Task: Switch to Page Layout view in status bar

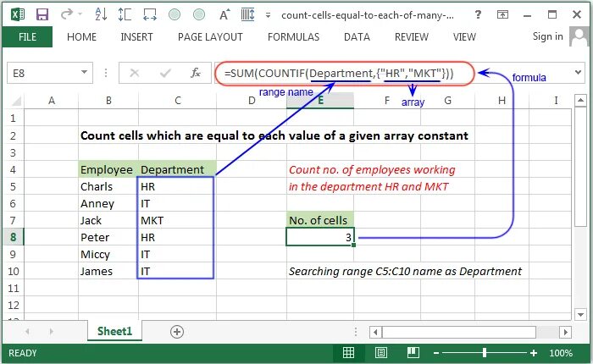Action: tap(381, 353)
